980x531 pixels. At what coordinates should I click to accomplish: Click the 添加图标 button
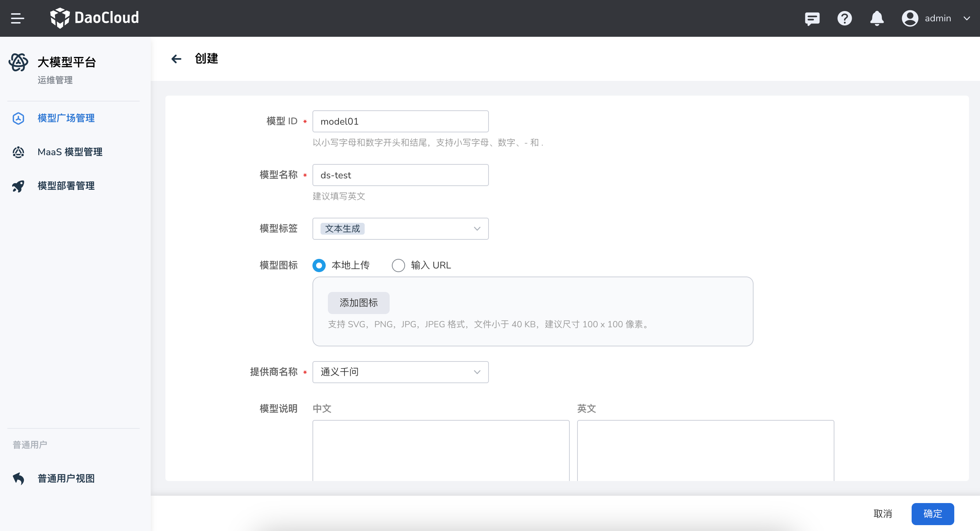pyautogui.click(x=358, y=303)
